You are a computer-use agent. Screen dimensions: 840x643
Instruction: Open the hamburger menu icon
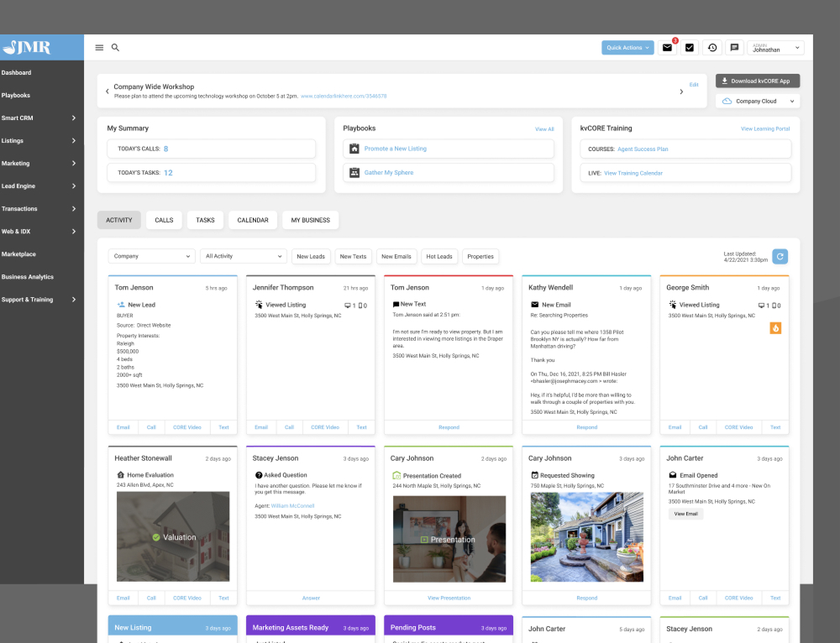(99, 48)
